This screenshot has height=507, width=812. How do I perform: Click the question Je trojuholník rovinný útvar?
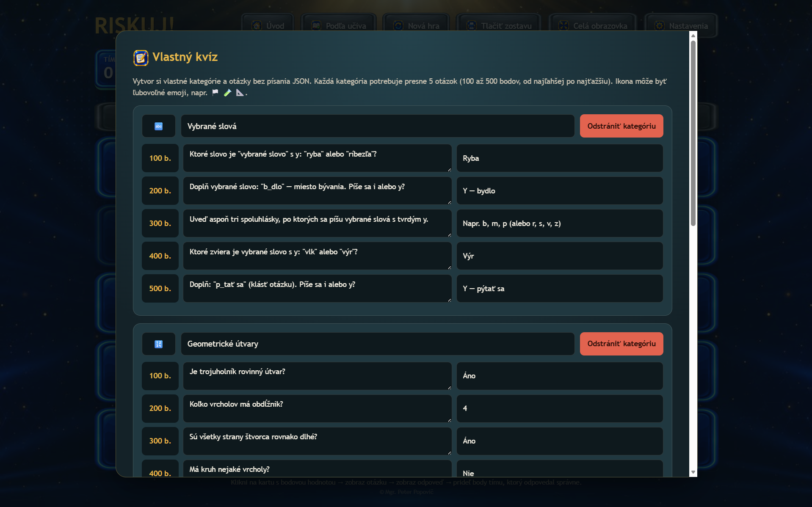[317, 375]
